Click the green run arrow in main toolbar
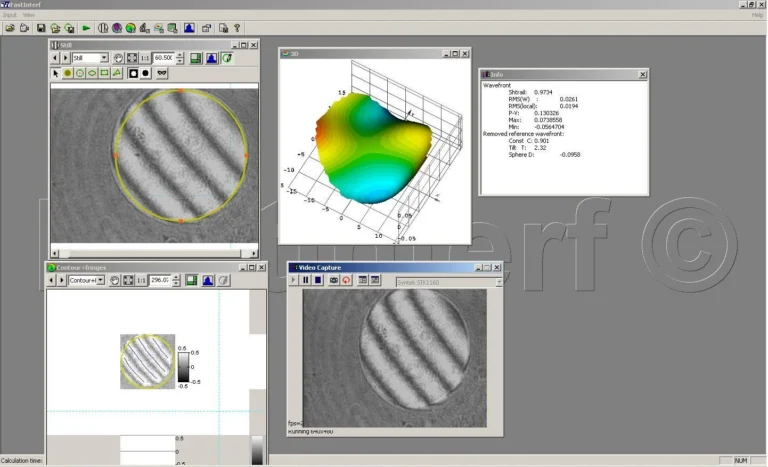This screenshot has width=768, height=467. [86, 28]
